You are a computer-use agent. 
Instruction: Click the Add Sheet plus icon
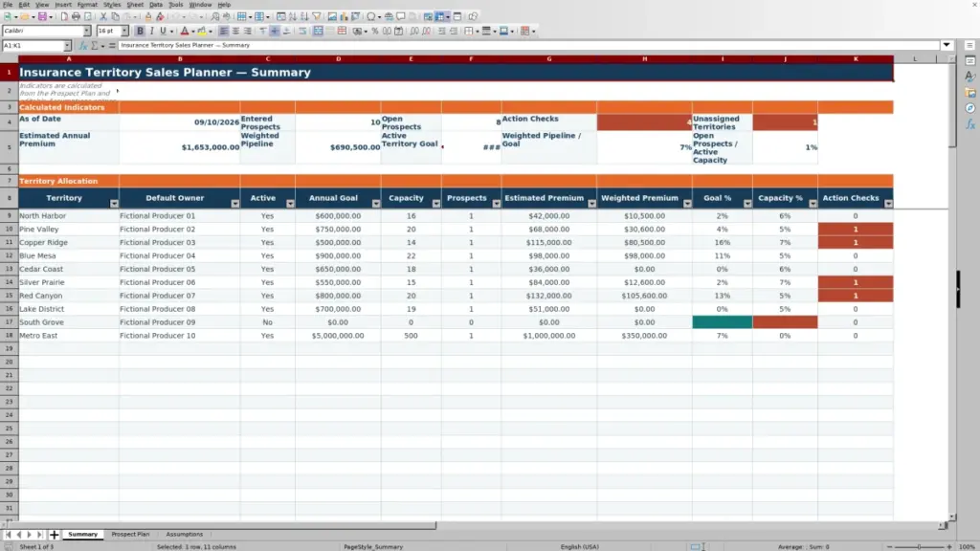(54, 535)
